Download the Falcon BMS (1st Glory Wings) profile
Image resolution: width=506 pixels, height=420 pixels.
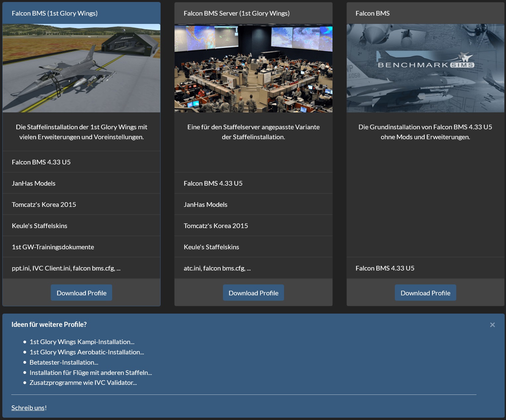[81, 293]
